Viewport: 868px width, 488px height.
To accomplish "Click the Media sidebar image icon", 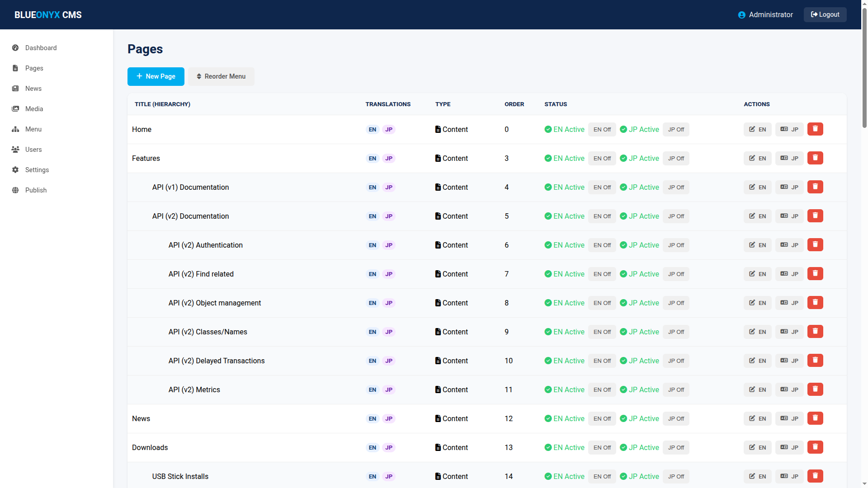I will click(x=15, y=109).
